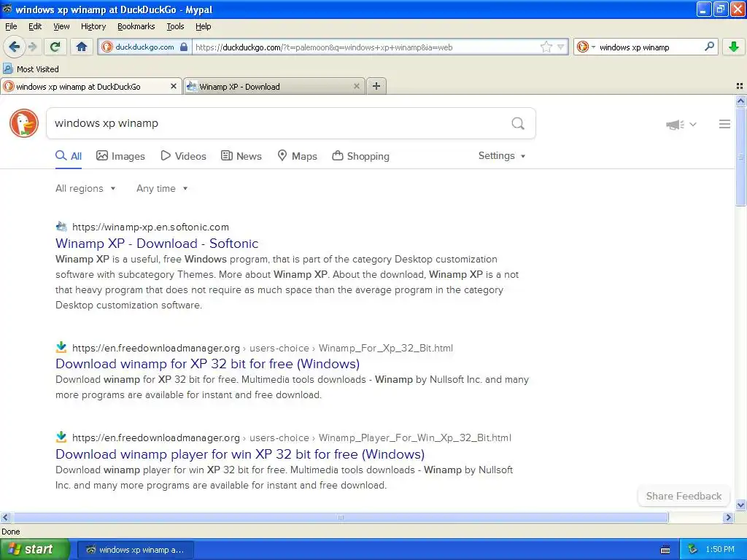
Task: Click the system tray network icon
Action: (x=693, y=549)
